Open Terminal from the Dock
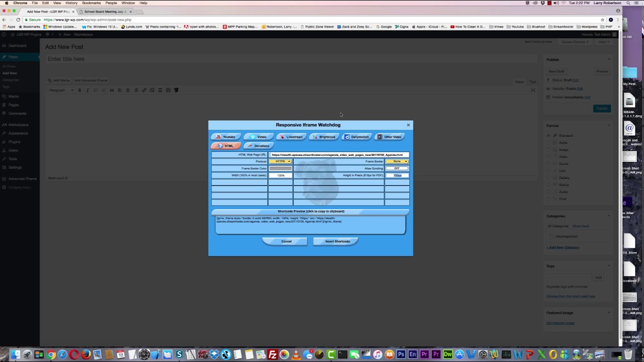The image size is (644, 362). click(343, 355)
